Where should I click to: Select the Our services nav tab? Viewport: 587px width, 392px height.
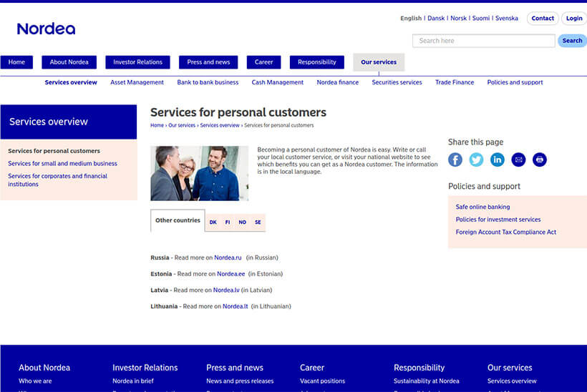tap(379, 62)
